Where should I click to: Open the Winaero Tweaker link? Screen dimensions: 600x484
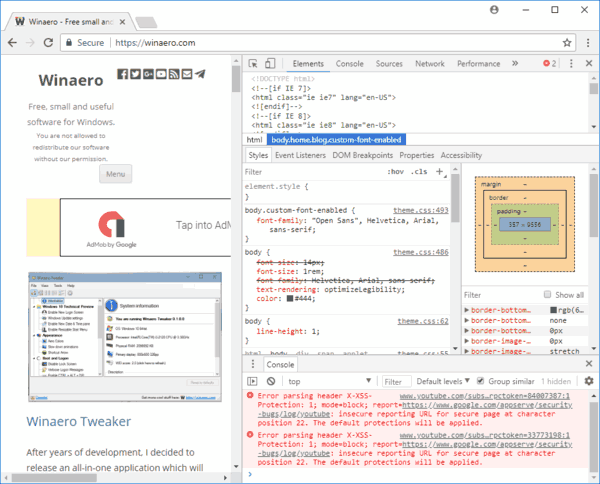coord(78,421)
